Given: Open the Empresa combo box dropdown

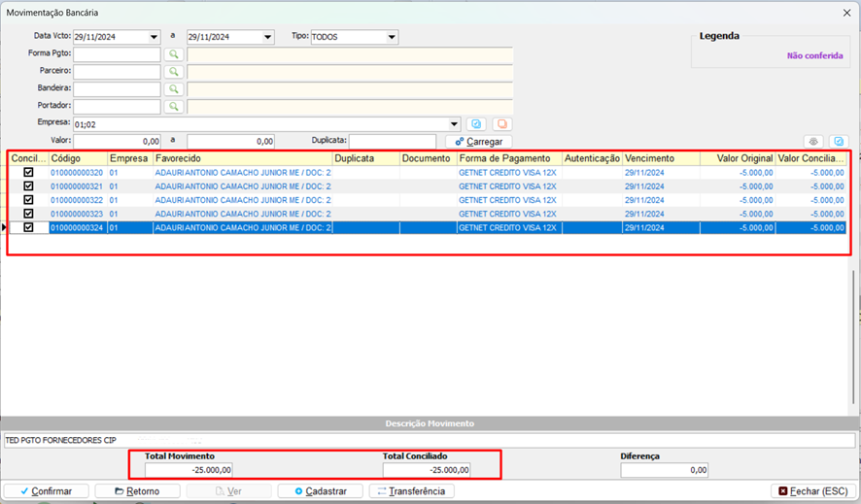Looking at the screenshot, I should [455, 124].
